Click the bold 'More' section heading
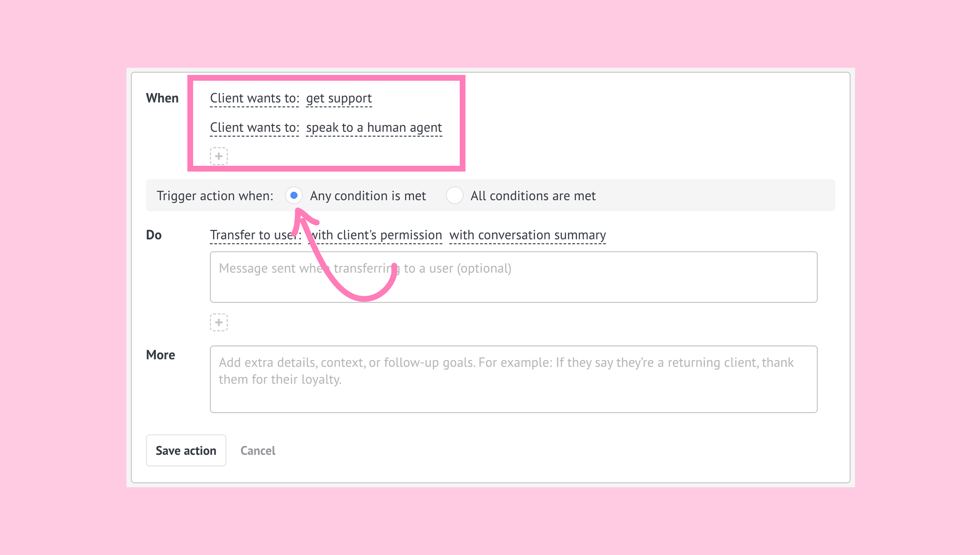The height and width of the screenshot is (555, 980). [x=160, y=355]
